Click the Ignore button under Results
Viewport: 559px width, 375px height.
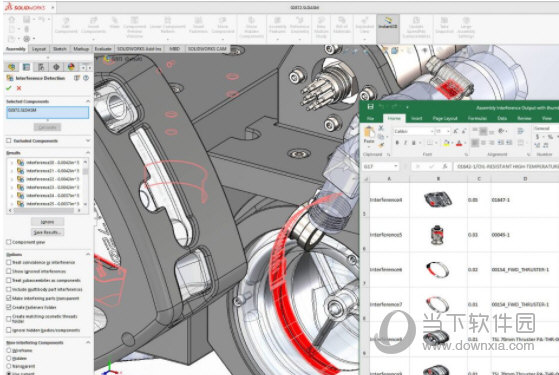point(47,222)
